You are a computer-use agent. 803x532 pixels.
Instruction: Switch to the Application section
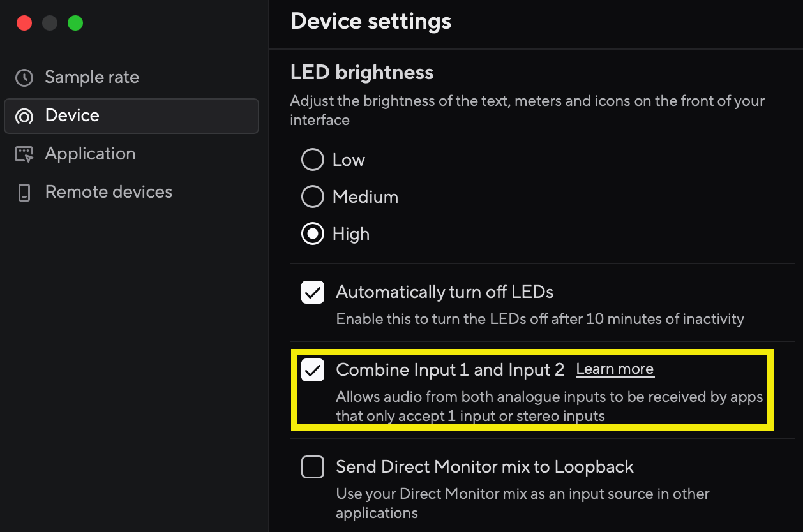90,154
